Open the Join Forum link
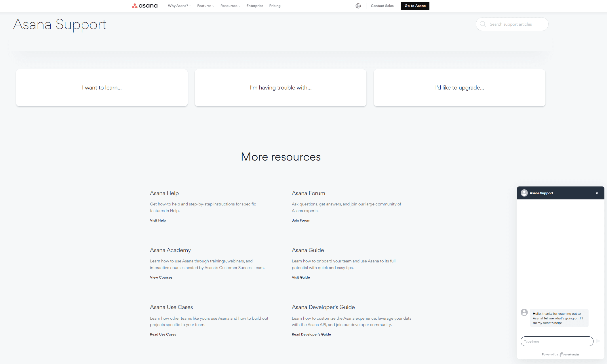 301,220
